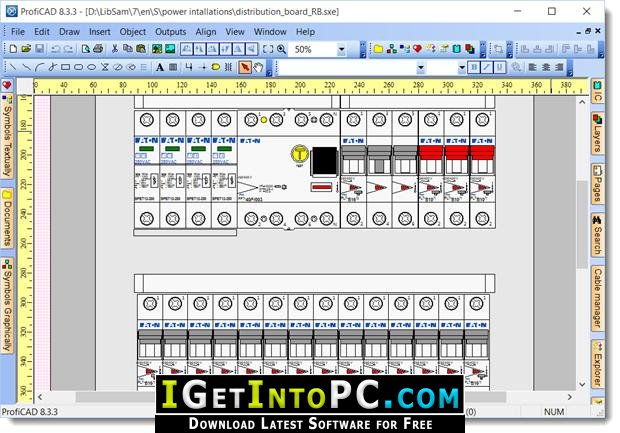
Task: Toggle center text alignment
Action: click(546, 68)
